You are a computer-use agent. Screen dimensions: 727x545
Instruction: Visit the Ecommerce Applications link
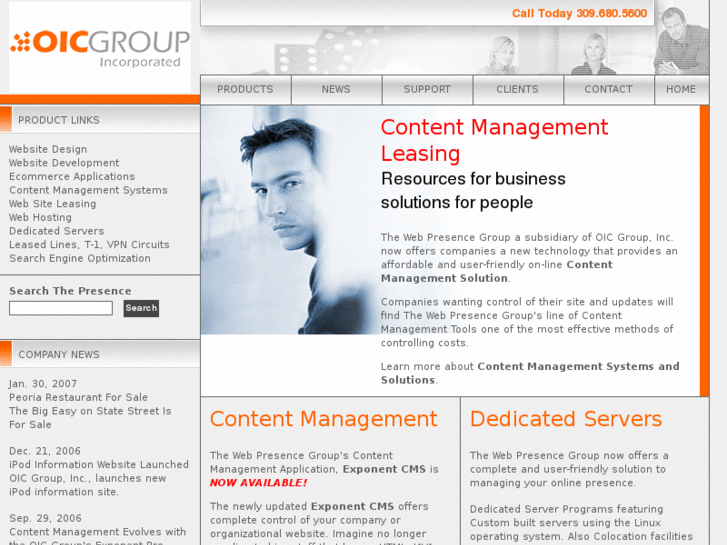(72, 177)
